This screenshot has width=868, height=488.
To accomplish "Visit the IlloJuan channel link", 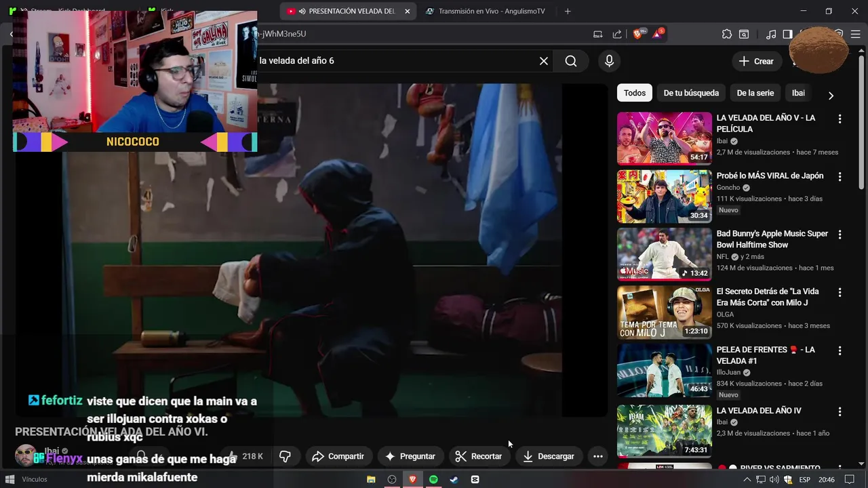I will tap(730, 372).
